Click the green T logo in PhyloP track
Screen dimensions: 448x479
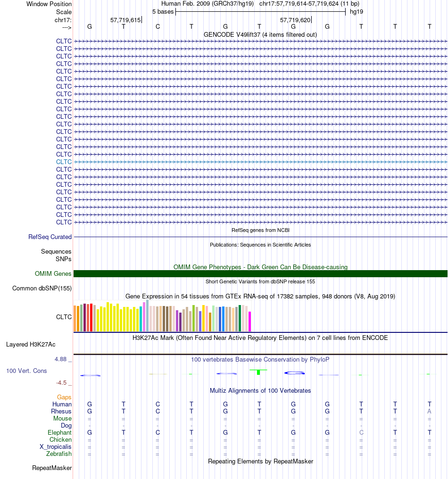(x=258, y=372)
